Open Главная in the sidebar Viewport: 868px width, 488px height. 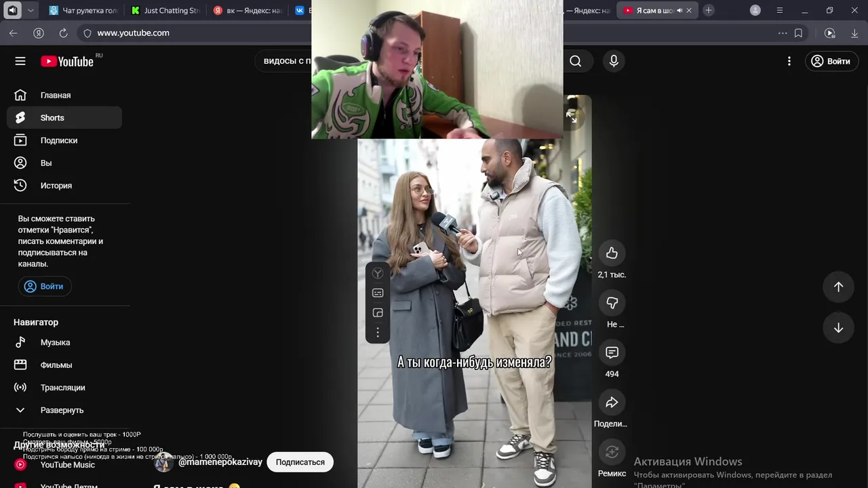click(x=64, y=96)
